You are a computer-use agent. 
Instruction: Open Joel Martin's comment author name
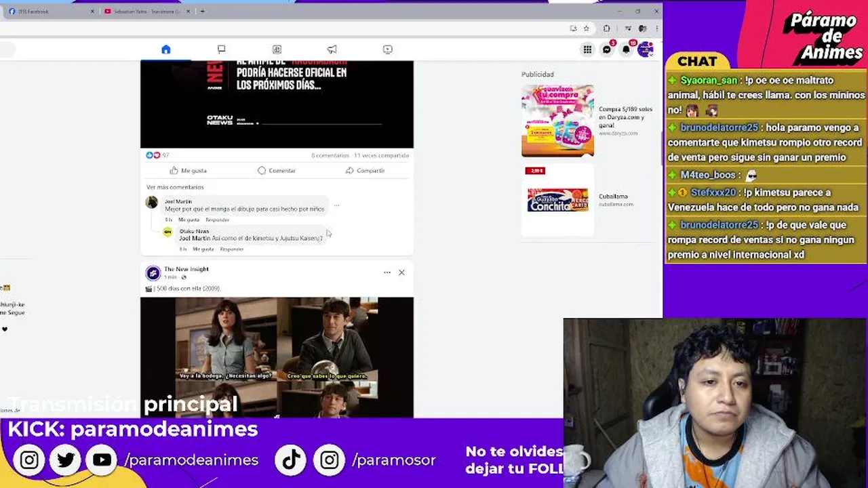[178, 201]
